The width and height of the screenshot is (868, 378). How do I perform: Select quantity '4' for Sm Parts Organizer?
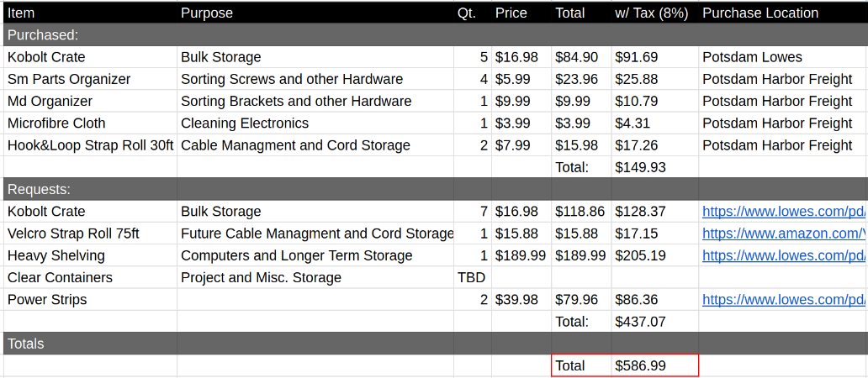473,79
